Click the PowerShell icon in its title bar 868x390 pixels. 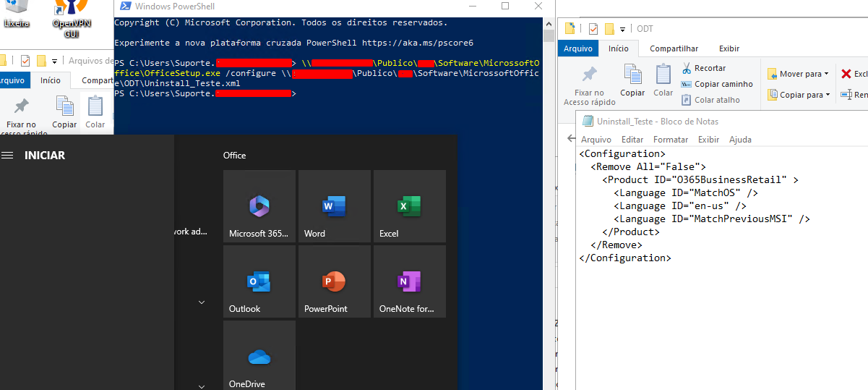tap(125, 6)
